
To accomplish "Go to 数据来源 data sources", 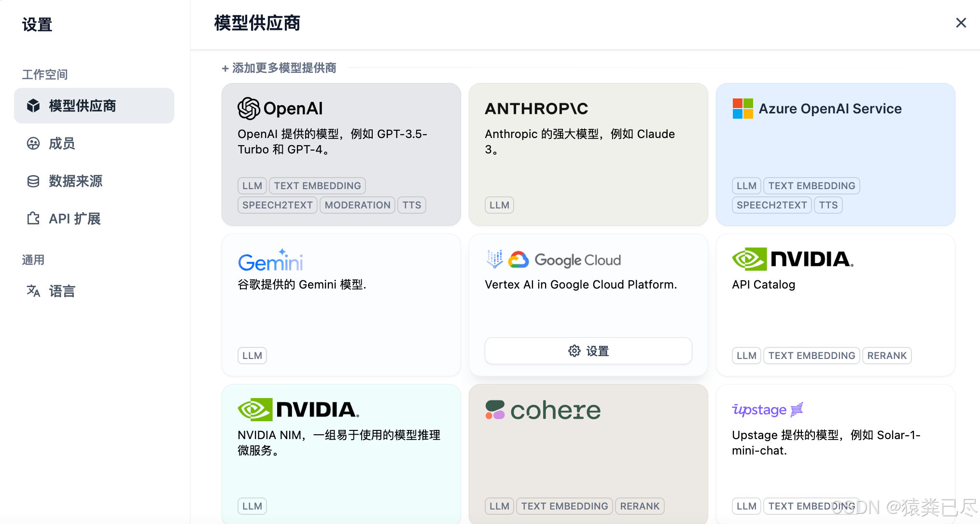I will click(x=75, y=181).
